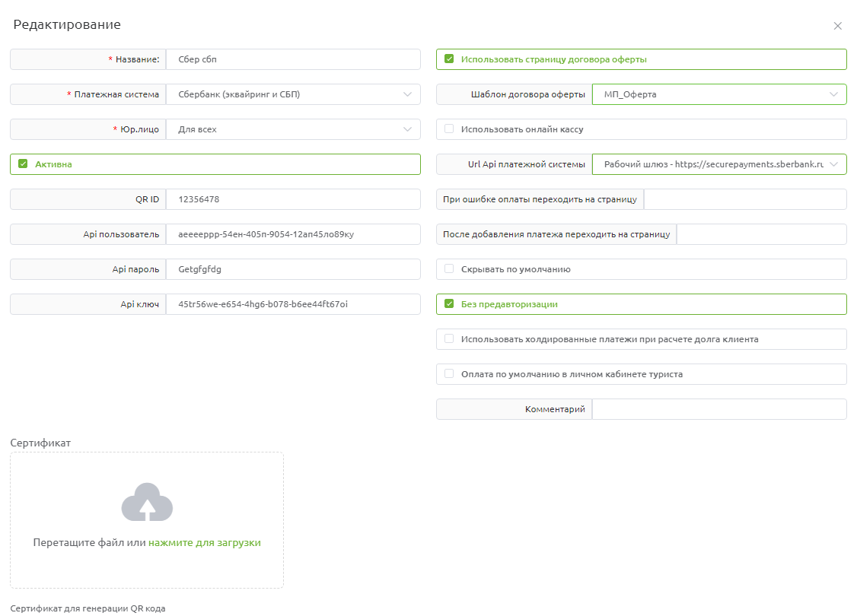Toggle the Активна checkbox
The width and height of the screenshot is (857, 616).
[x=23, y=164]
